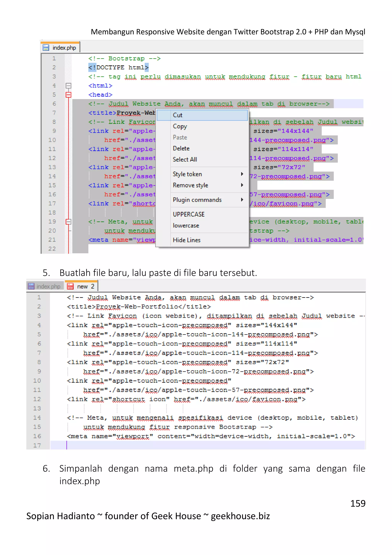This screenshot has width=392, height=555.
Task: Click the shortcut icon link line in new 2
Action: coord(186,399)
